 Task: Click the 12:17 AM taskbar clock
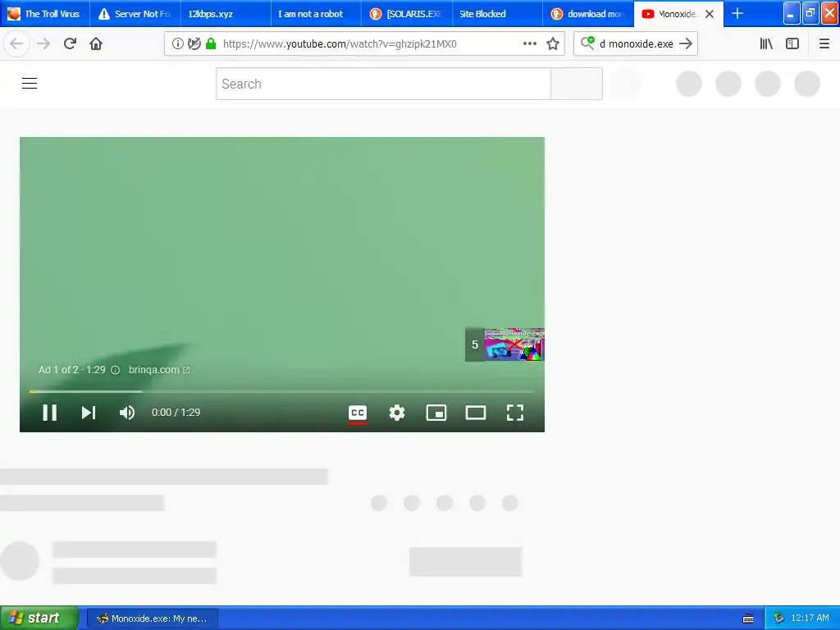click(810, 619)
